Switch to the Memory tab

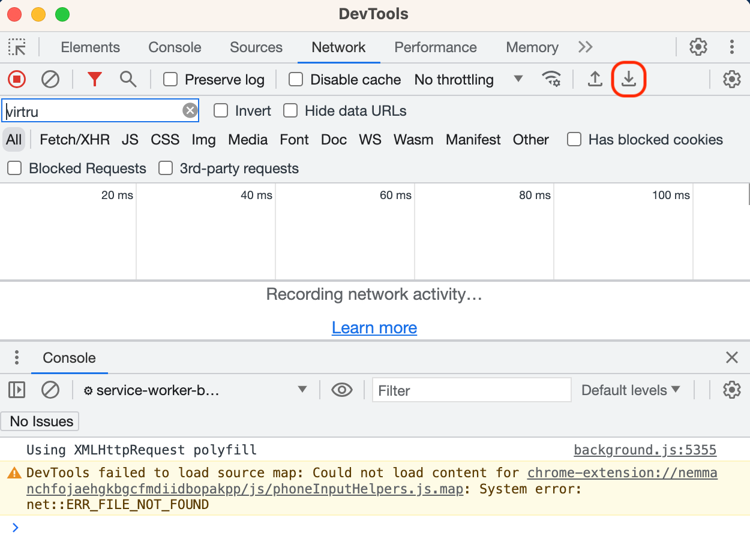pos(532,47)
